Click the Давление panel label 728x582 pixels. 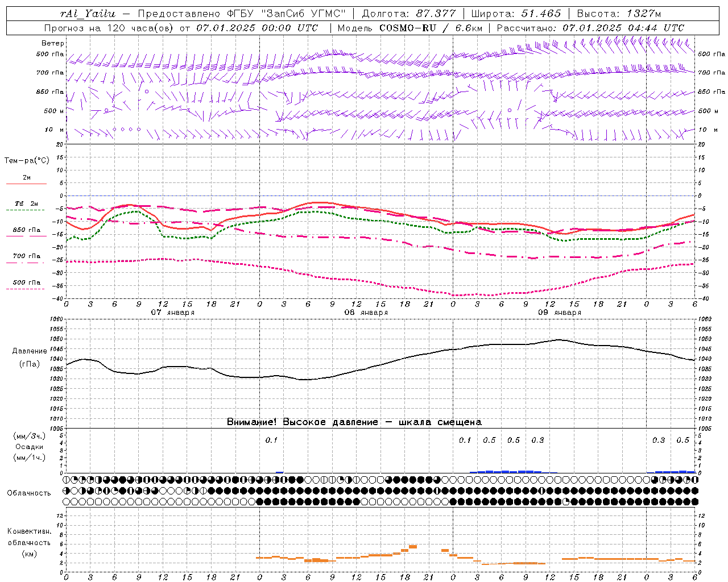click(30, 351)
